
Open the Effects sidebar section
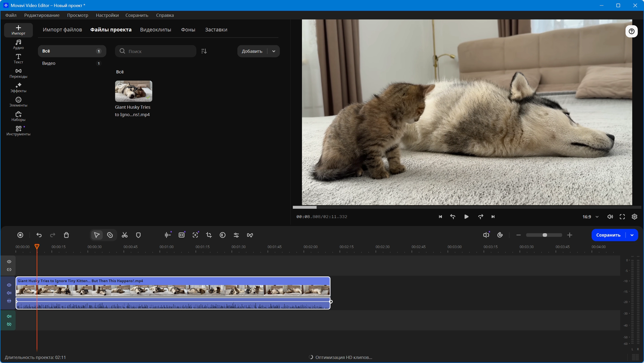pyautogui.click(x=18, y=88)
